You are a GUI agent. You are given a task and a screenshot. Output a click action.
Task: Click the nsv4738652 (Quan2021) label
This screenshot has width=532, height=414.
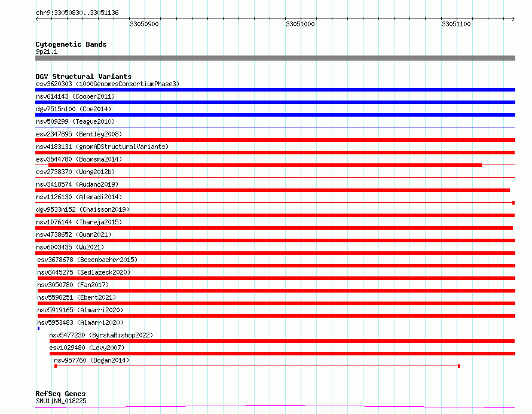pyautogui.click(x=74, y=235)
